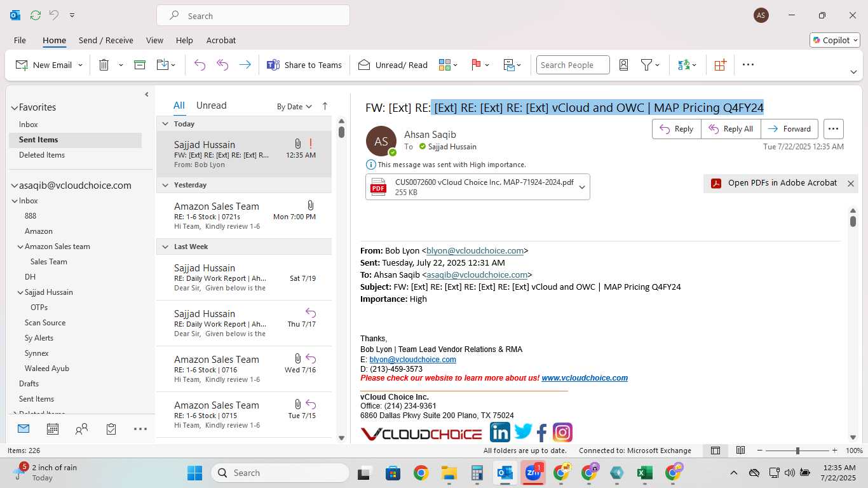Open the Send / Receive tab
Screen dimensions: 868x488
[x=106, y=40]
